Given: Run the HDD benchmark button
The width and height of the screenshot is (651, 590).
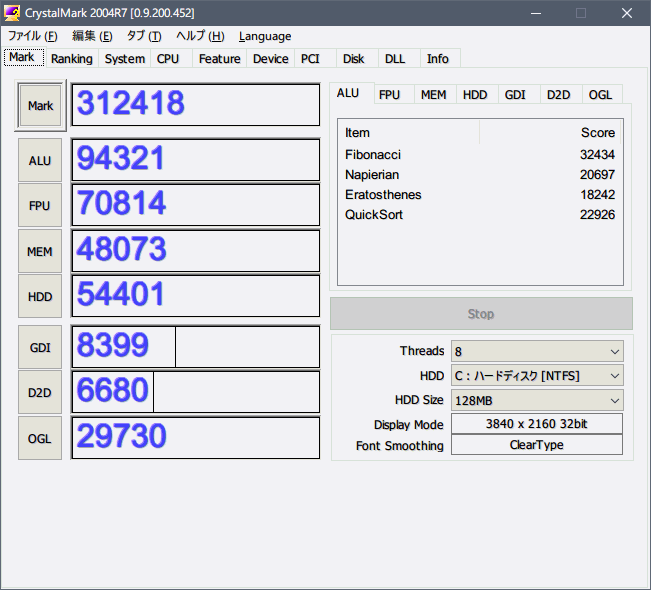Looking at the screenshot, I should coord(40,296).
